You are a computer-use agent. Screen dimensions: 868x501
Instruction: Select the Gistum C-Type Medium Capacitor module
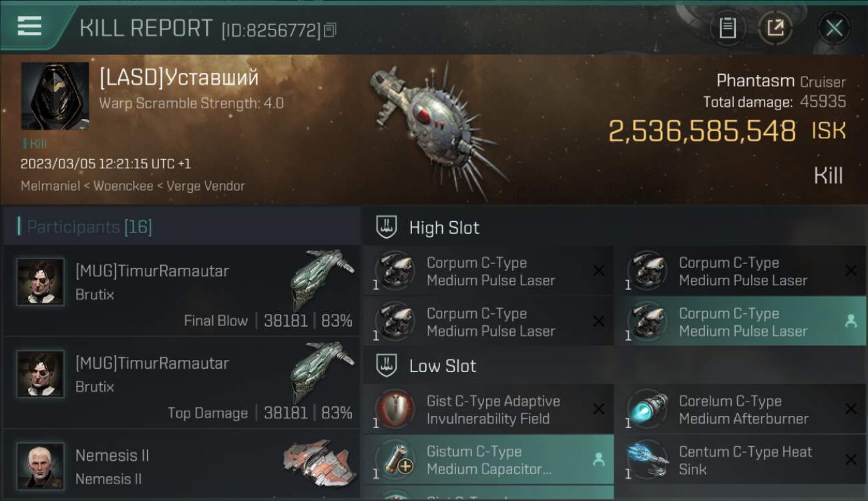click(488, 460)
